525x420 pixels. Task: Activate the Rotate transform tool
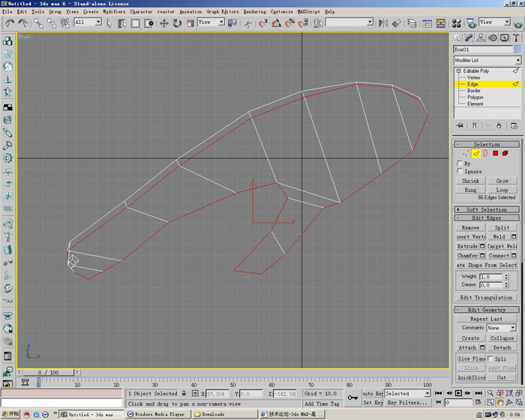coord(176,23)
